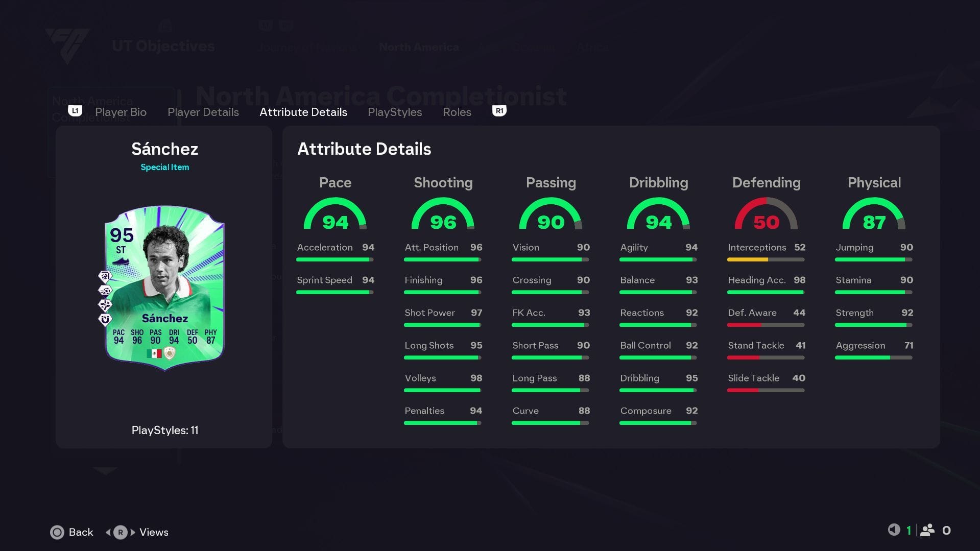The image size is (980, 551).
Task: Click the Views label
Action: pos(154,532)
